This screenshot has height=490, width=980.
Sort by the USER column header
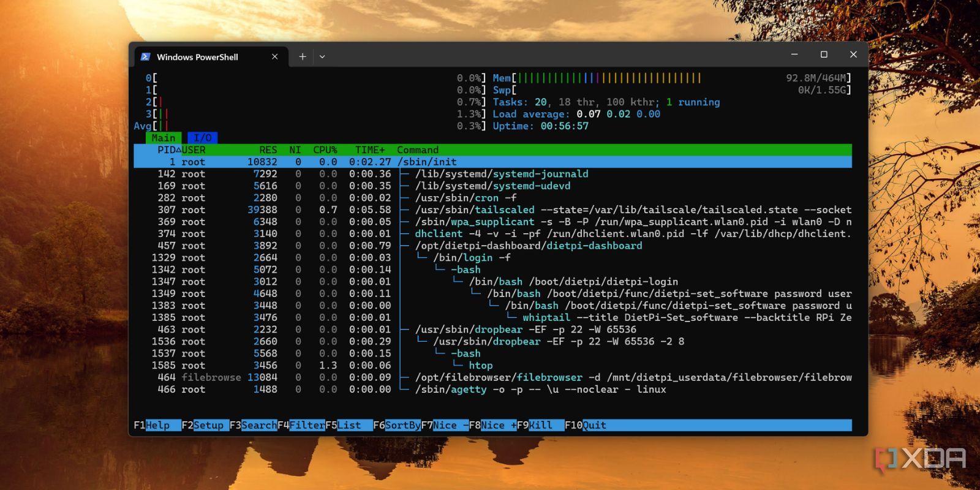click(194, 150)
